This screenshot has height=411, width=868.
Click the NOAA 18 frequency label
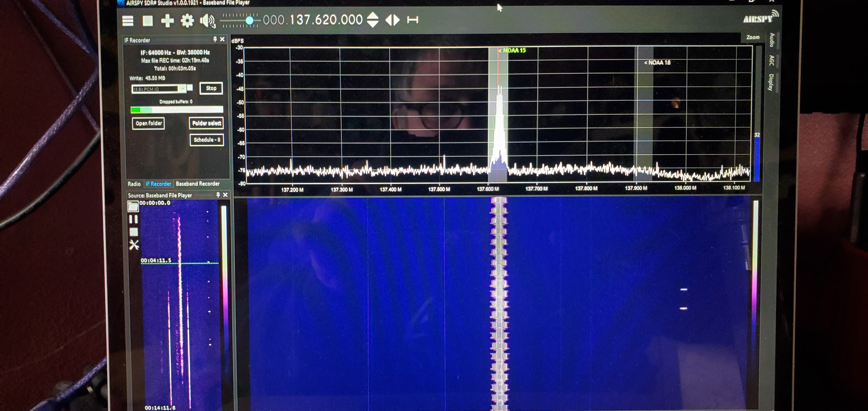(x=657, y=62)
